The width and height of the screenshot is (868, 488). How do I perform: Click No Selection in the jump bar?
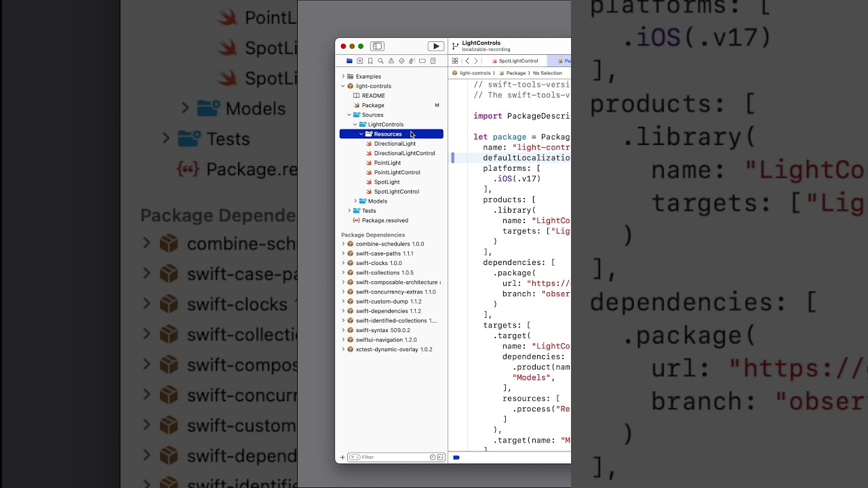coord(547,73)
